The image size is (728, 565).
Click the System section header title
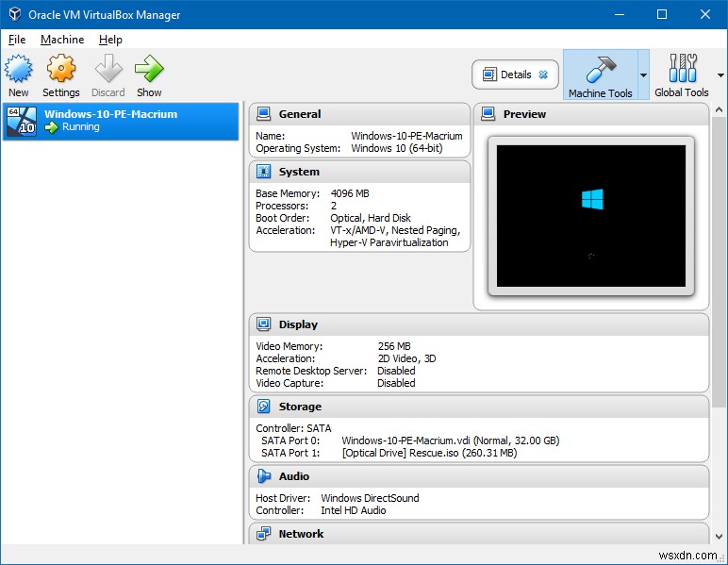pyautogui.click(x=299, y=172)
